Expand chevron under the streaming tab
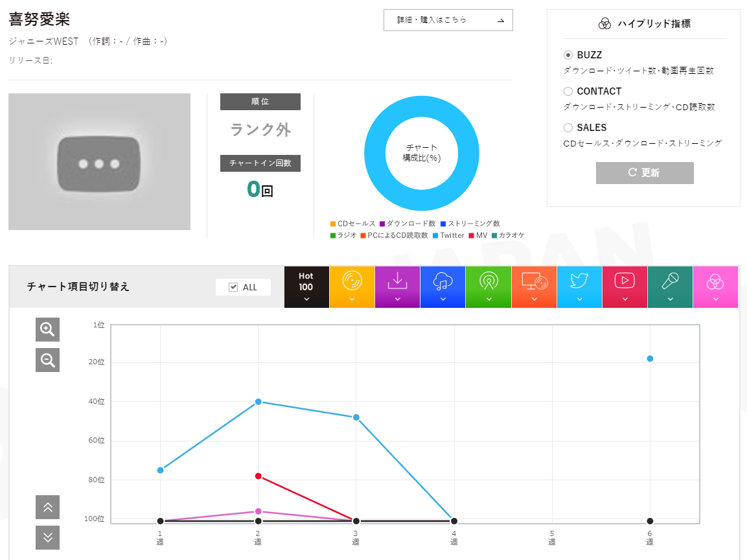The height and width of the screenshot is (560, 747). 442,299
